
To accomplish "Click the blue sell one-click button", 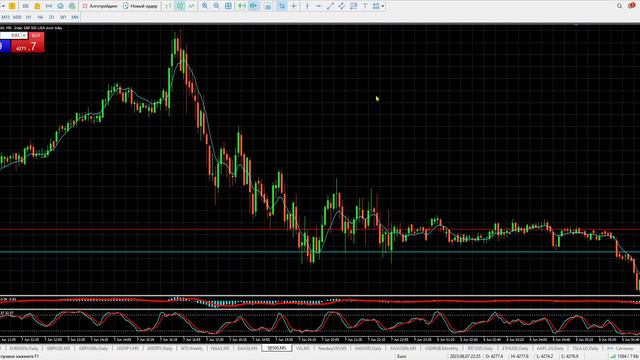I will (5, 46).
